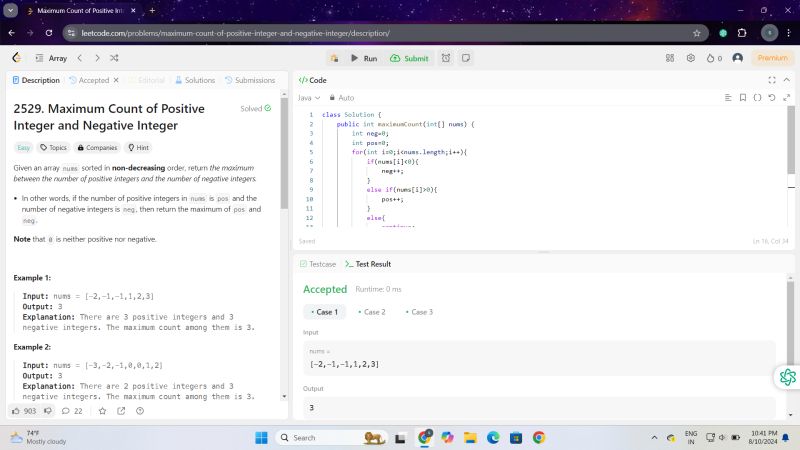Run the code

point(364,58)
